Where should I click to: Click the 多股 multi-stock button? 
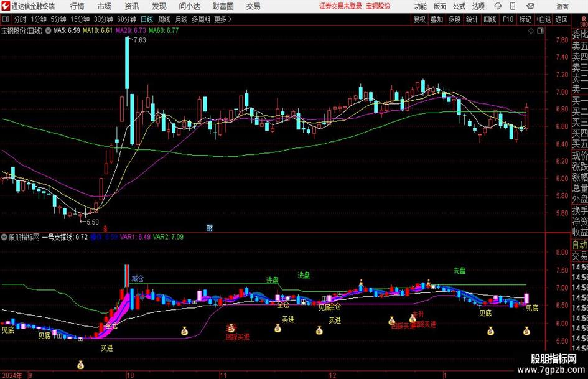click(454, 19)
